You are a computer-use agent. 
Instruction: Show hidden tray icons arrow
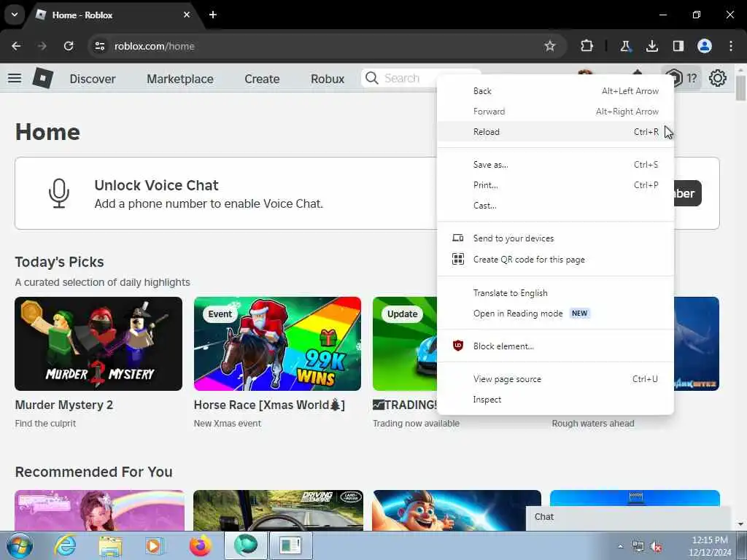pos(620,546)
